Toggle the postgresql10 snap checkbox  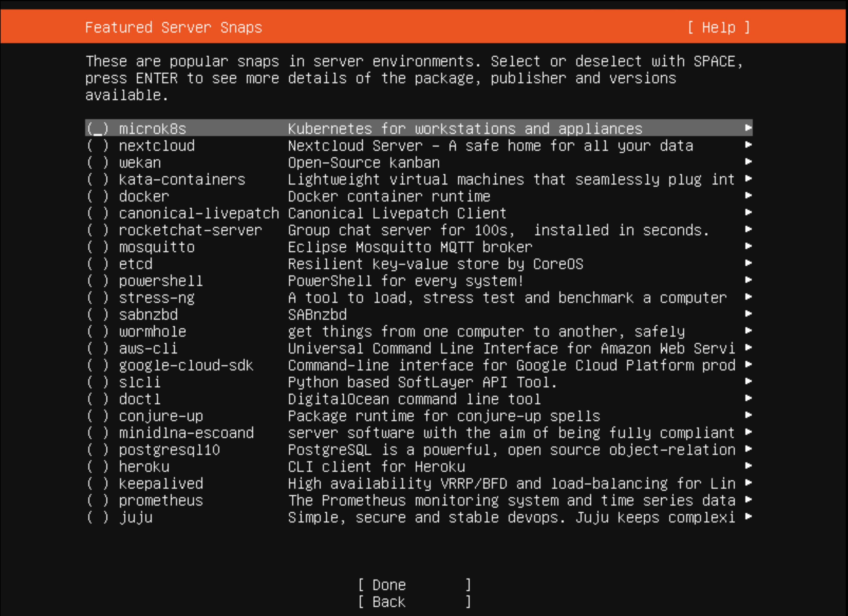pyautogui.click(x=98, y=450)
